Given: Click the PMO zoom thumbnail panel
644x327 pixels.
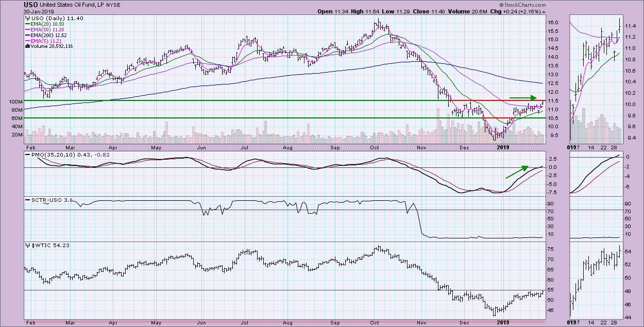Looking at the screenshot, I should click(x=596, y=175).
